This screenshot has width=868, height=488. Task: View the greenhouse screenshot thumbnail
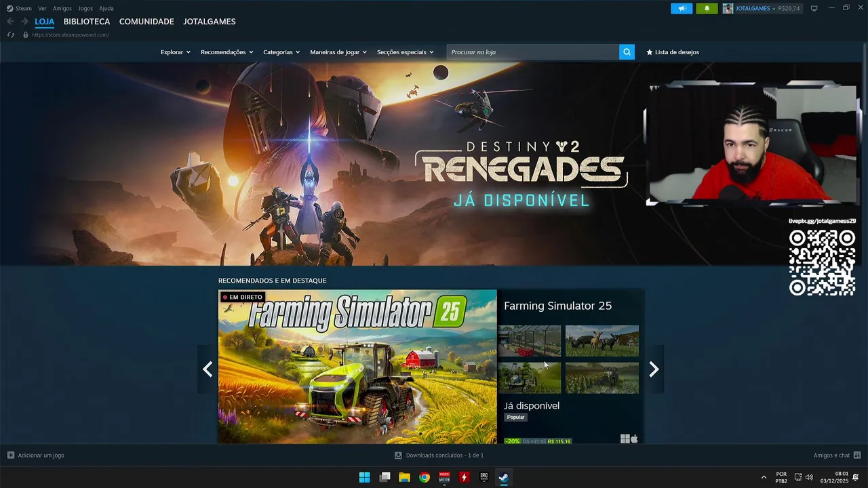[x=530, y=341]
